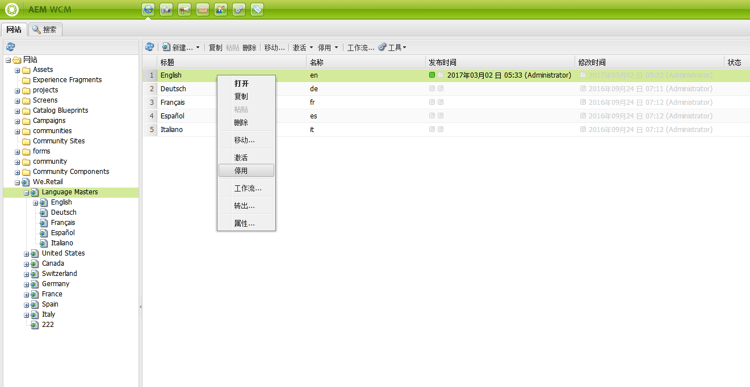Click the Screens folder icon

tap(26, 100)
